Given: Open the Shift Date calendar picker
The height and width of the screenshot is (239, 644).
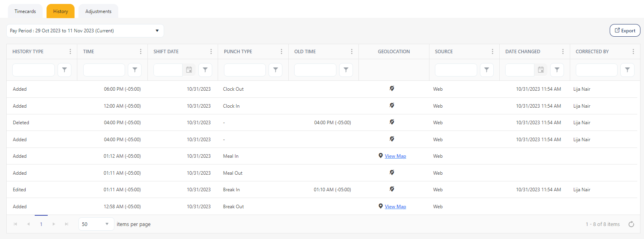Looking at the screenshot, I should (189, 70).
